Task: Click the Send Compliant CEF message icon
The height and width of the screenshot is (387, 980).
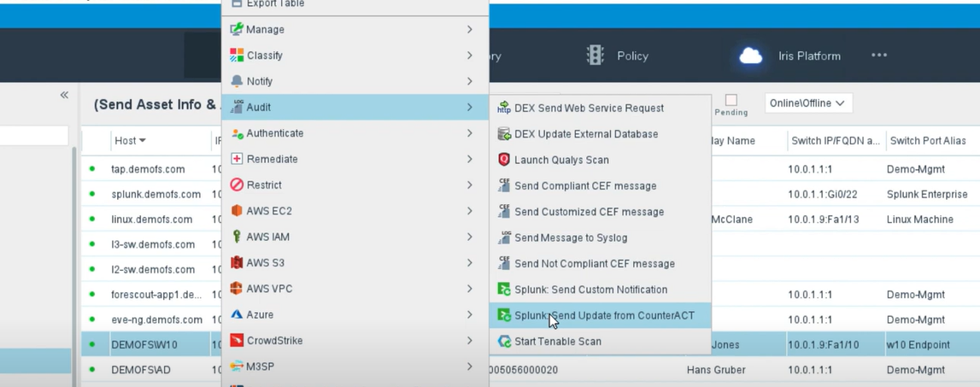Action: (x=504, y=185)
